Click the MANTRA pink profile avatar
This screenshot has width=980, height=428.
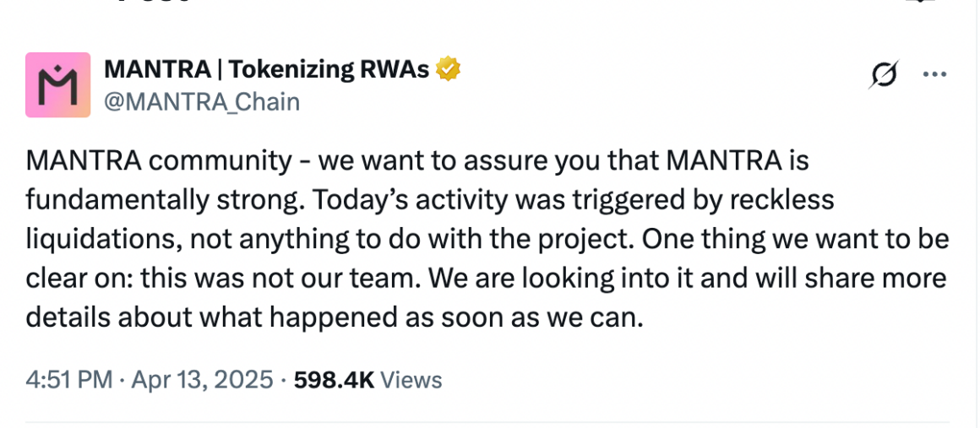(x=57, y=84)
